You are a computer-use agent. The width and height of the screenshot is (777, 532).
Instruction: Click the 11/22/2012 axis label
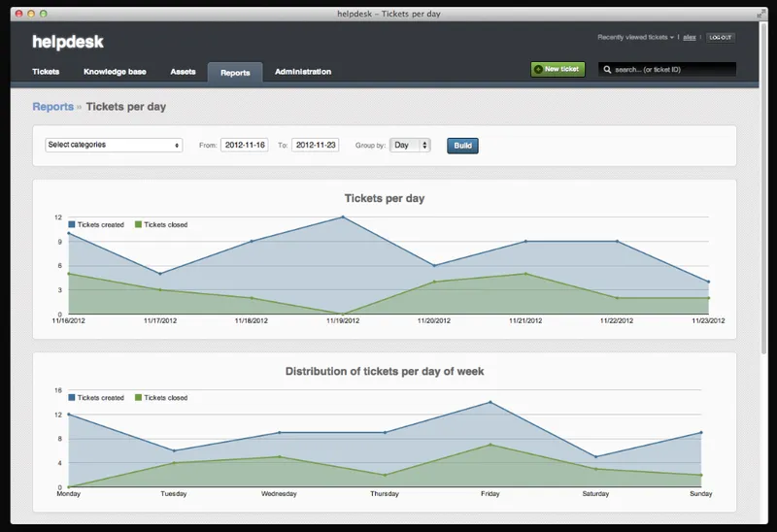tap(617, 321)
